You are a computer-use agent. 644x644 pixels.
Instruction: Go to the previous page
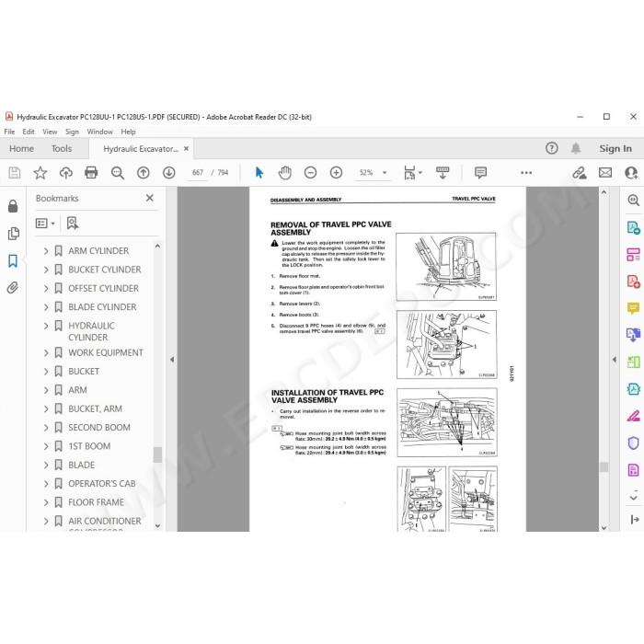[144, 173]
